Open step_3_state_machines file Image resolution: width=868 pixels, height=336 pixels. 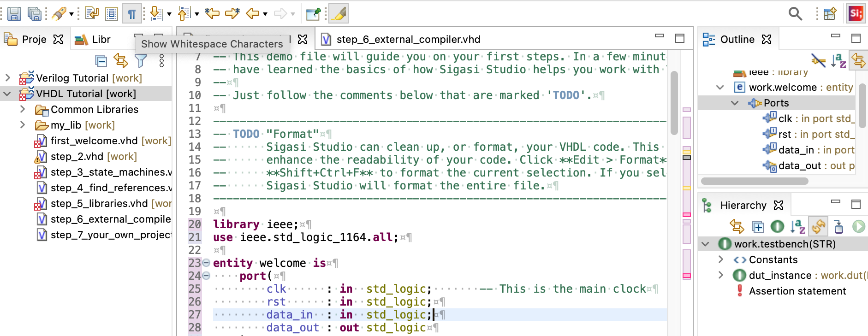click(103, 172)
